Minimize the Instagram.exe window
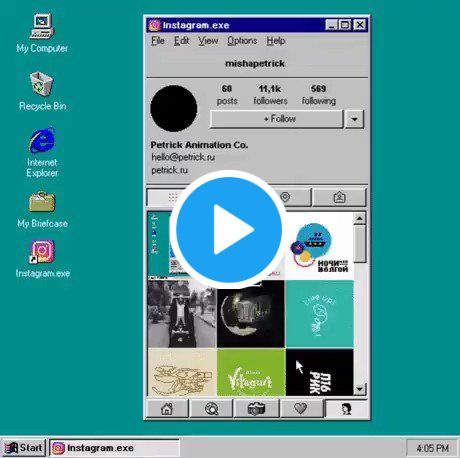Viewport: 460px width, 458px height. 332,25
